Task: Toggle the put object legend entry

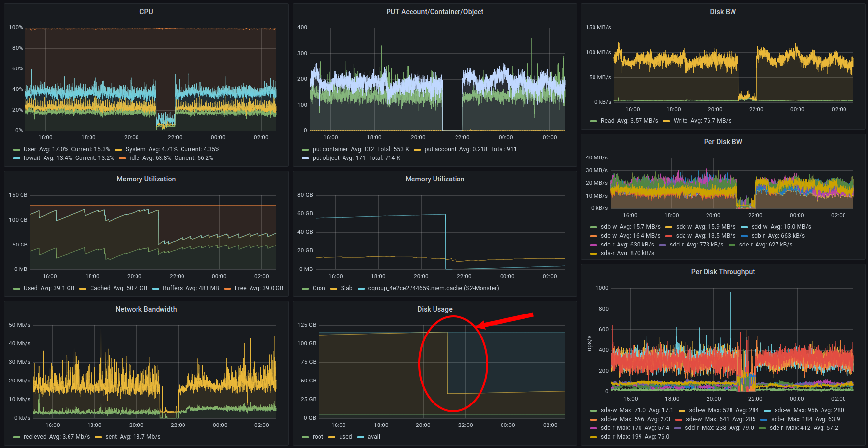Action: pos(326,158)
